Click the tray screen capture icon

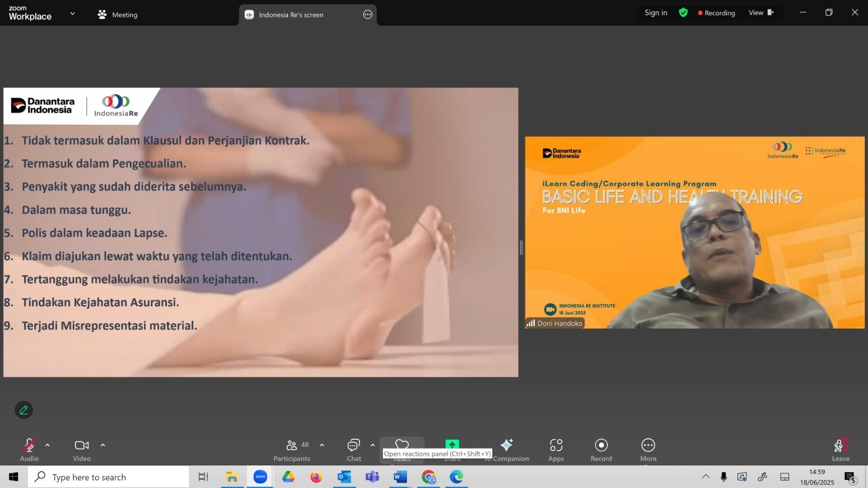coord(742,477)
